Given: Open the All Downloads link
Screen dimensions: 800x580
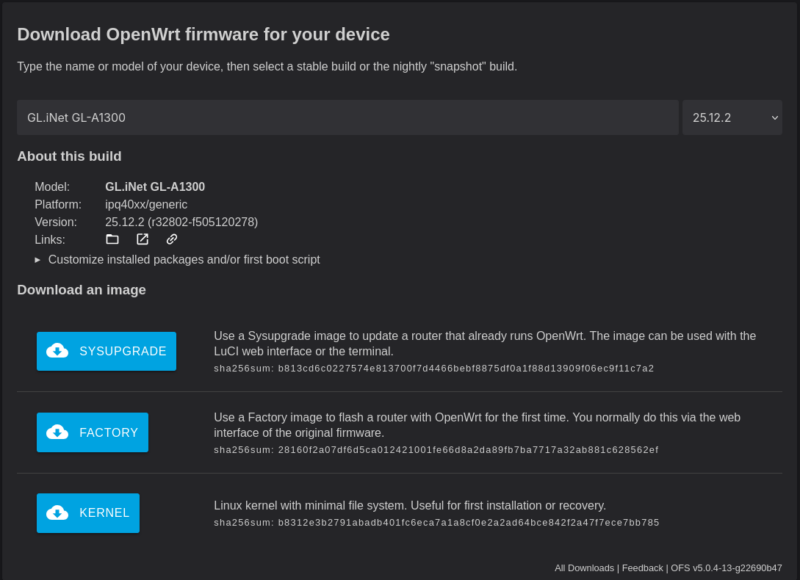Looking at the screenshot, I should click(x=585, y=568).
